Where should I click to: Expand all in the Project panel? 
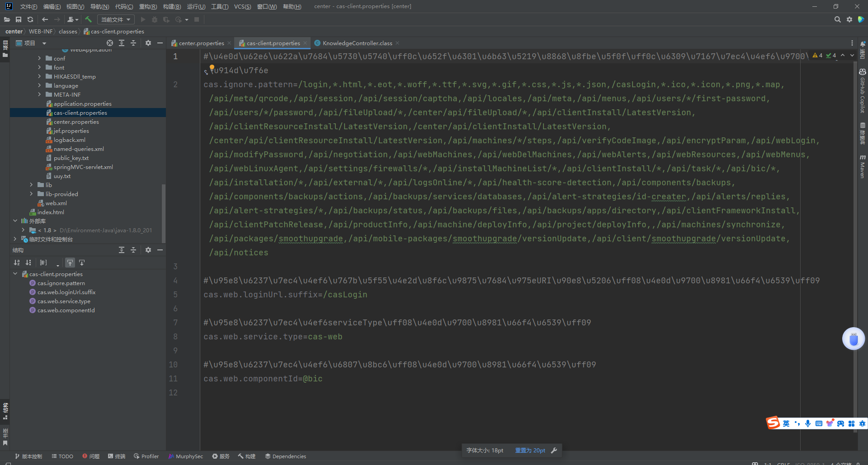click(x=122, y=43)
